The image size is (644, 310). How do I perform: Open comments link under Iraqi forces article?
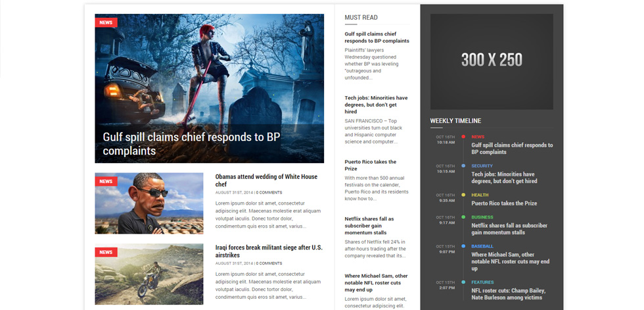pos(269,263)
